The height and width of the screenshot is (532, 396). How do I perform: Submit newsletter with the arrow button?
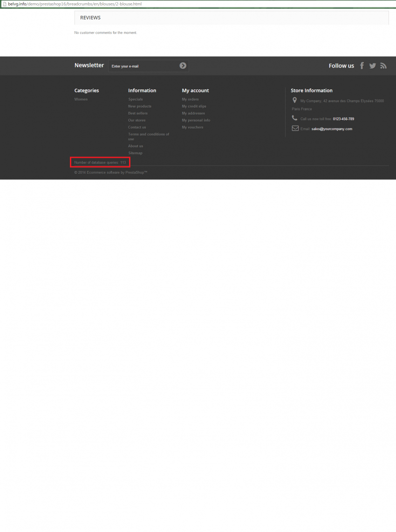pos(183,66)
